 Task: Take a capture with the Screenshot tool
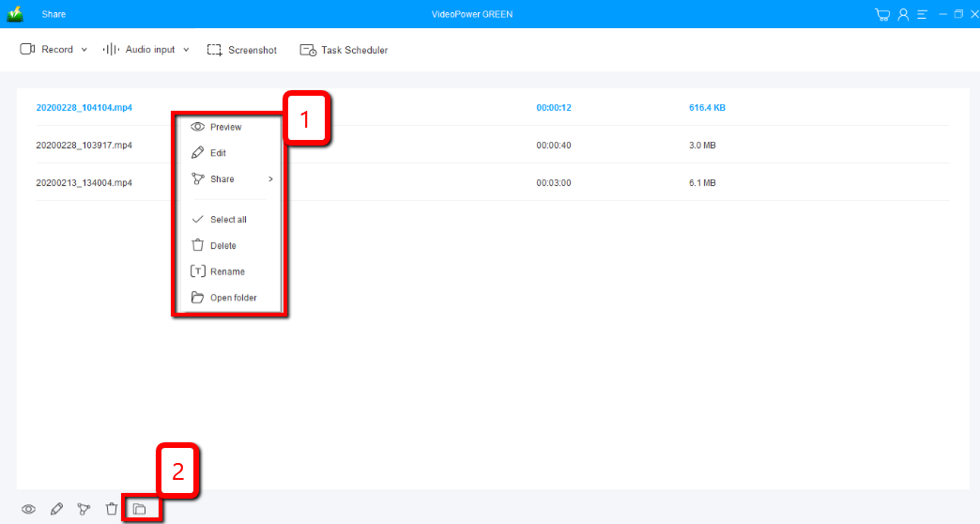coord(241,50)
